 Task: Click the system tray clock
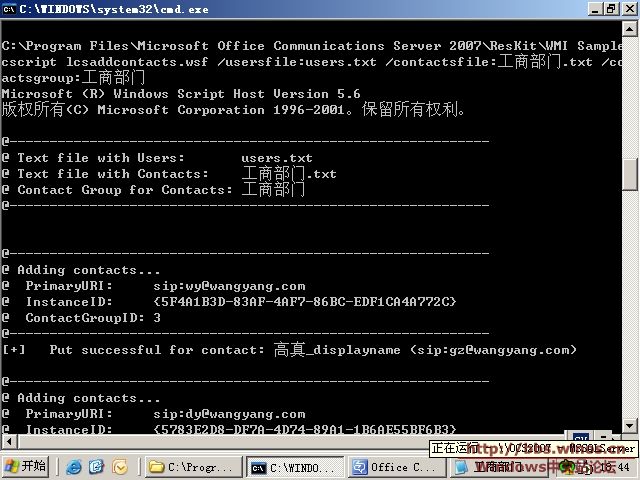tap(623, 467)
